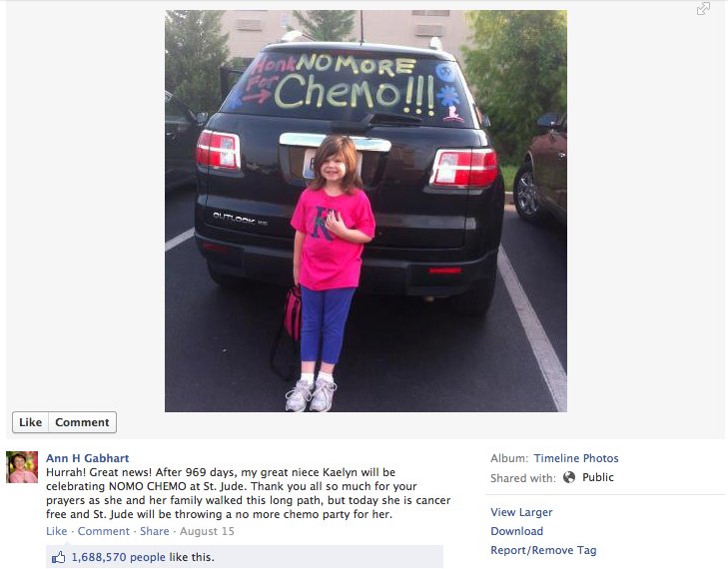Open Ann H Gabhart's profile picture
Screen dimensions: 728x569
point(22,467)
